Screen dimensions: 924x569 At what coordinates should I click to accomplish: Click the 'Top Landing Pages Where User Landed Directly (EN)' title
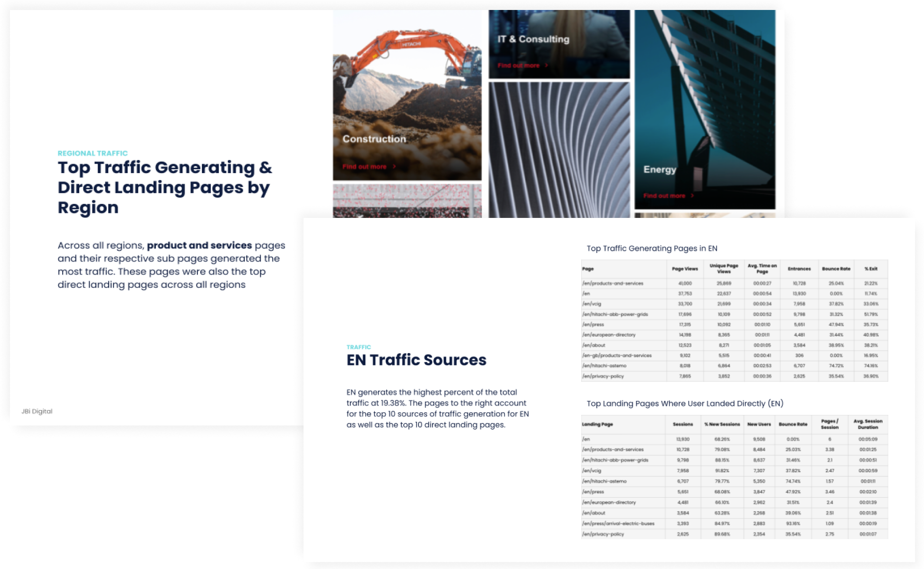[685, 403]
